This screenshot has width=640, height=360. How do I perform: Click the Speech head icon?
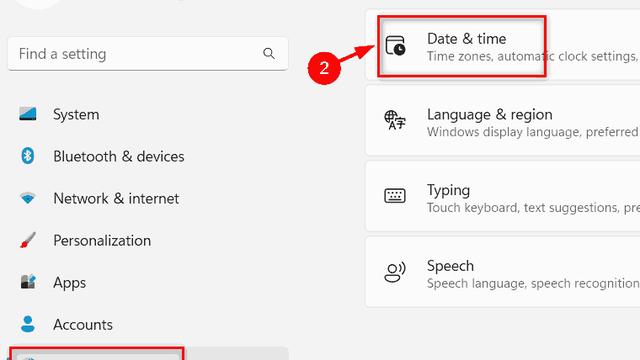(x=395, y=272)
